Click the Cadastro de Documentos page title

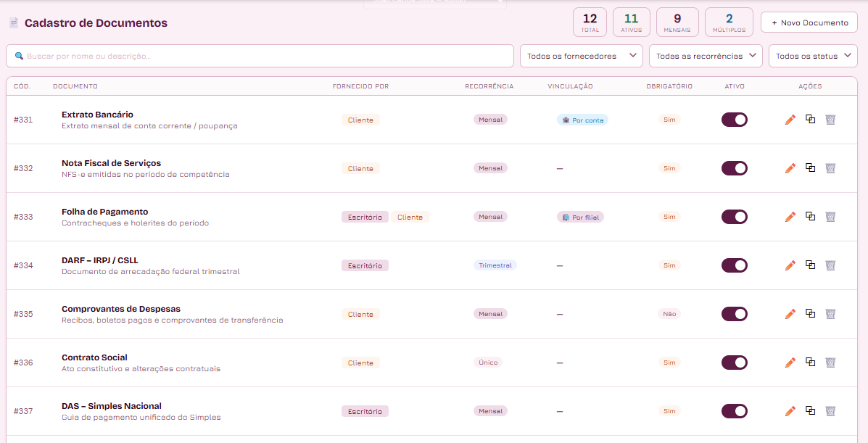click(96, 22)
